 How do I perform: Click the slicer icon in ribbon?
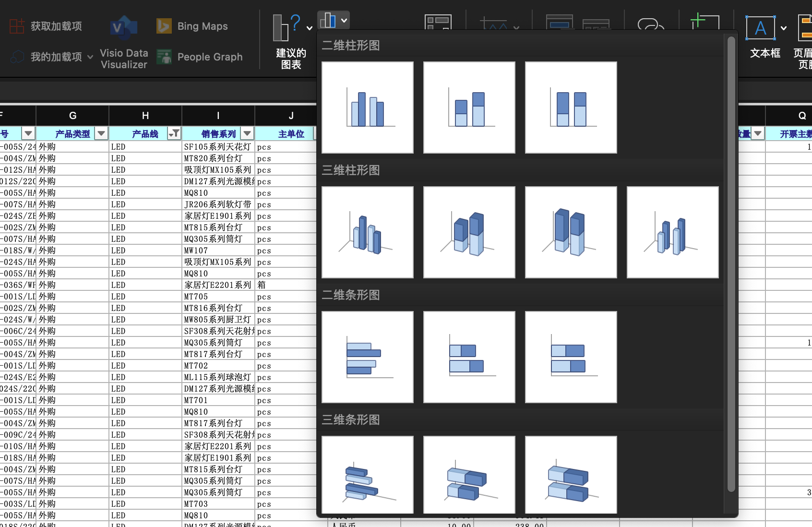click(560, 22)
